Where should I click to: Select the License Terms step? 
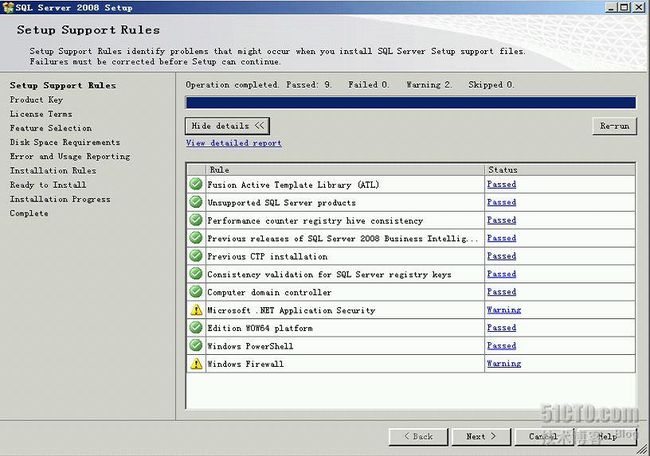(x=41, y=114)
